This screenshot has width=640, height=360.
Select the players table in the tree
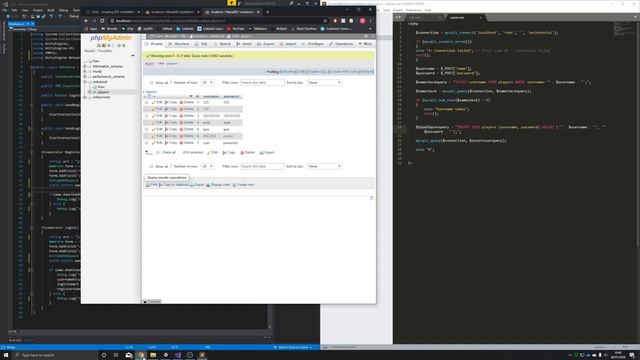click(103, 92)
